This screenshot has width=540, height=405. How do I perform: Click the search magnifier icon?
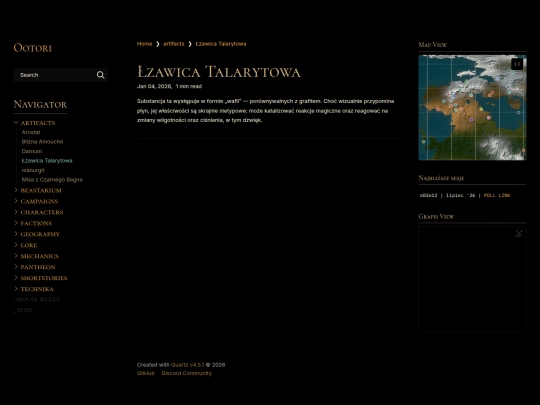tap(101, 75)
